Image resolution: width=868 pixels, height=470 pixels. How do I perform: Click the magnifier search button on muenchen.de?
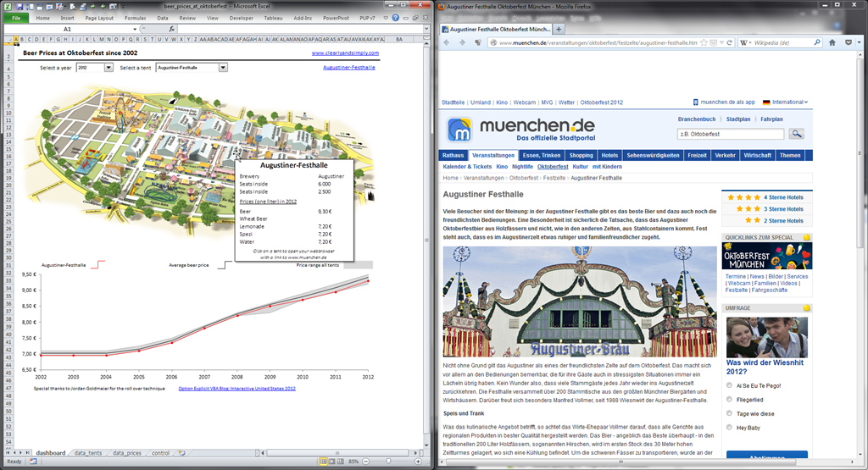[796, 134]
